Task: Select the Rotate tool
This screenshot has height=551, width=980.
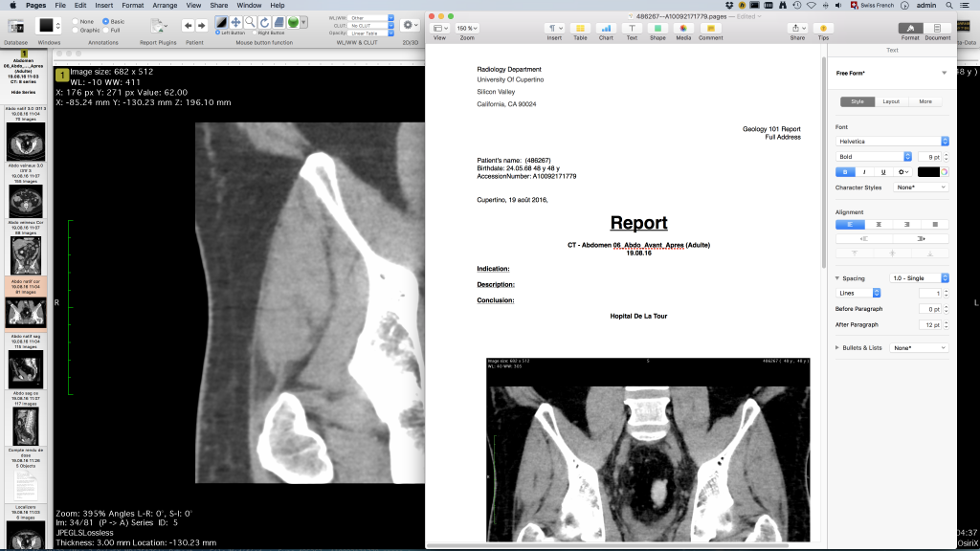Action: click(x=264, y=23)
